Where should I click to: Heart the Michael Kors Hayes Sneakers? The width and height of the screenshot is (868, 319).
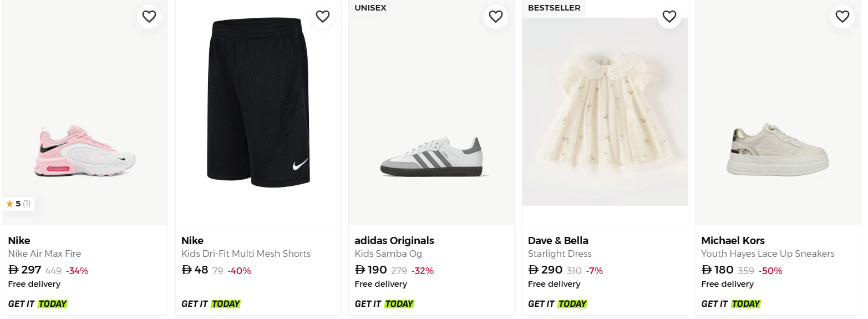842,17
